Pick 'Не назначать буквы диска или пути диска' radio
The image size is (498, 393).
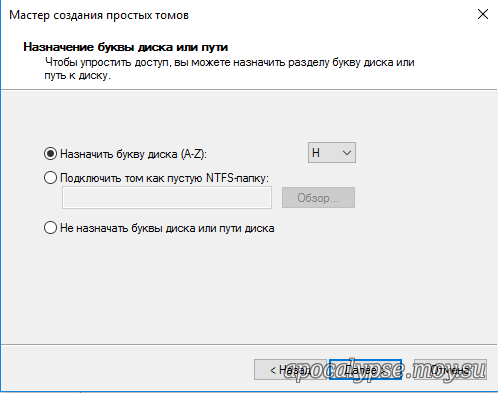coord(50,228)
